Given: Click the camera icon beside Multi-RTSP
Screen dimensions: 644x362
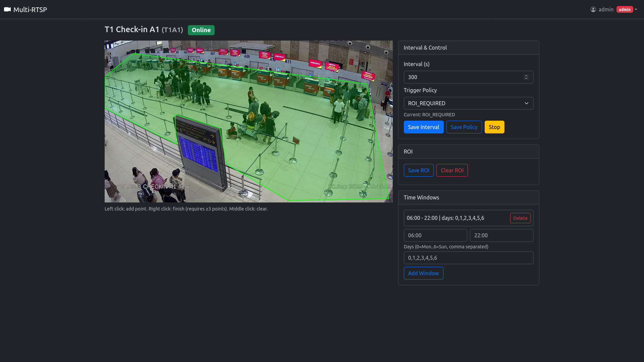Looking at the screenshot, I should tap(7, 9).
